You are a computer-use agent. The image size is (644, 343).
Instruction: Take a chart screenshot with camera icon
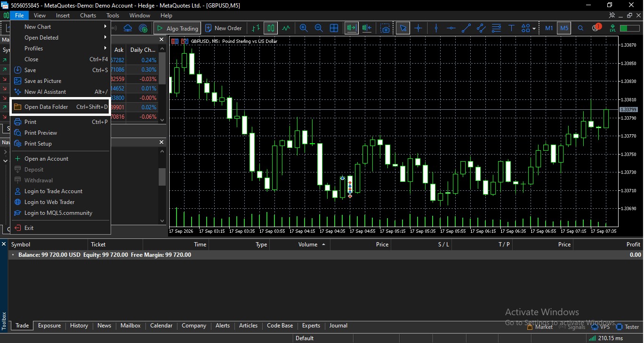pyautogui.click(x=386, y=28)
